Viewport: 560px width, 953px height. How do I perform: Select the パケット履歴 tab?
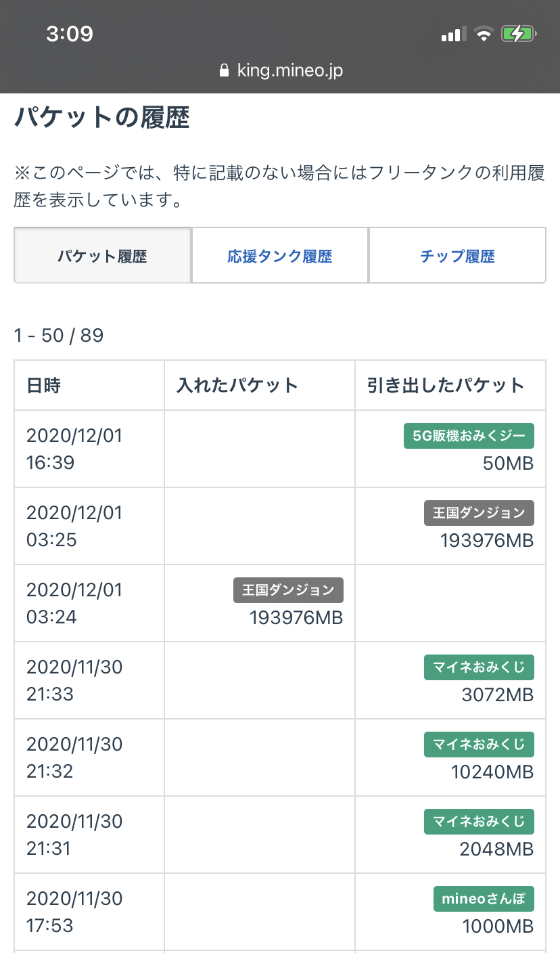(x=103, y=256)
